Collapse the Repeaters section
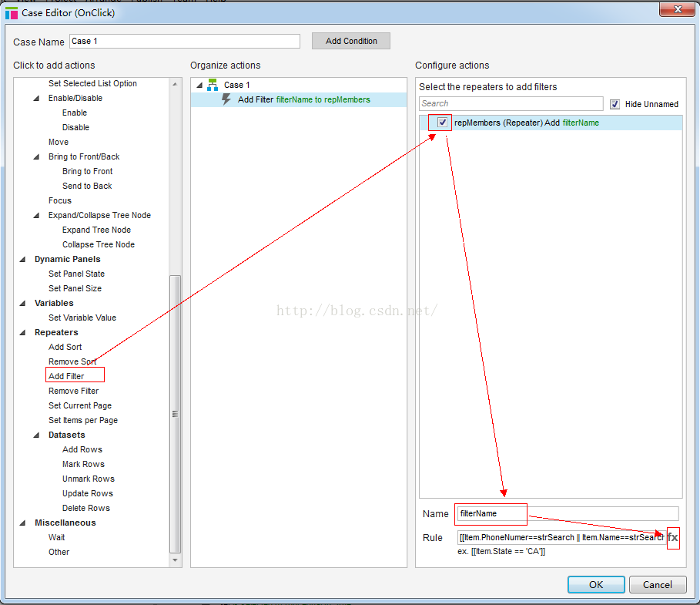This screenshot has width=700, height=605. [22, 332]
